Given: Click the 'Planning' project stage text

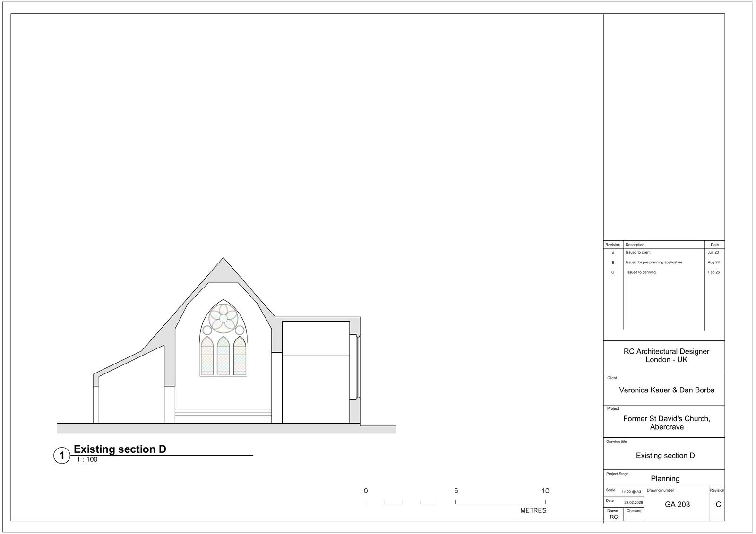Looking at the screenshot, I should (x=665, y=479).
